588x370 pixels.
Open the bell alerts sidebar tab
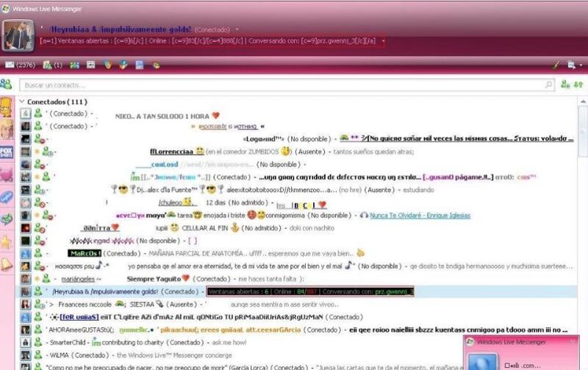point(7,265)
